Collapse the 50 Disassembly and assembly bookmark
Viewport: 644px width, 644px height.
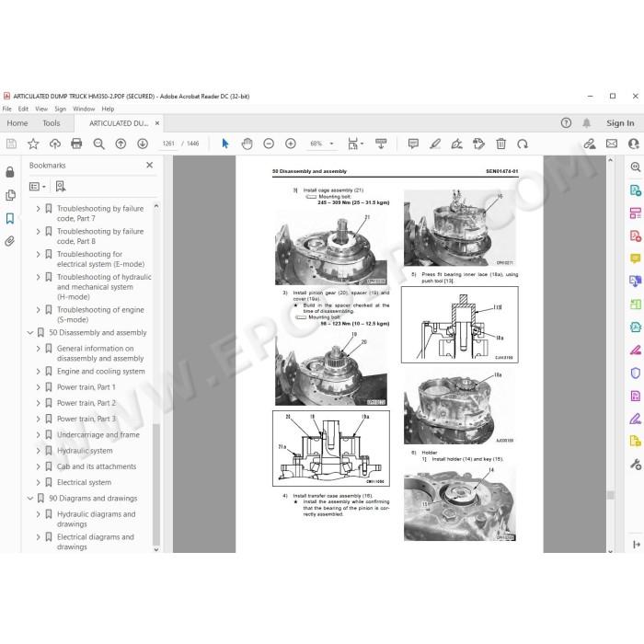(30, 333)
